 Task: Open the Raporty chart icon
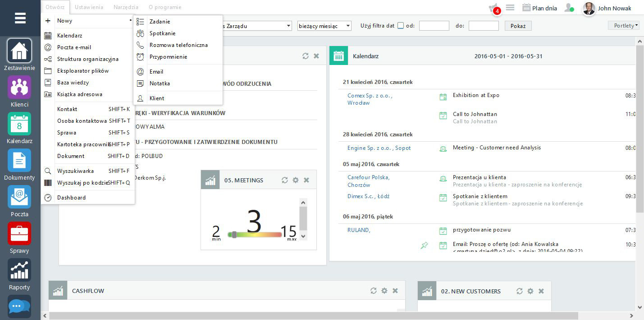point(19,270)
